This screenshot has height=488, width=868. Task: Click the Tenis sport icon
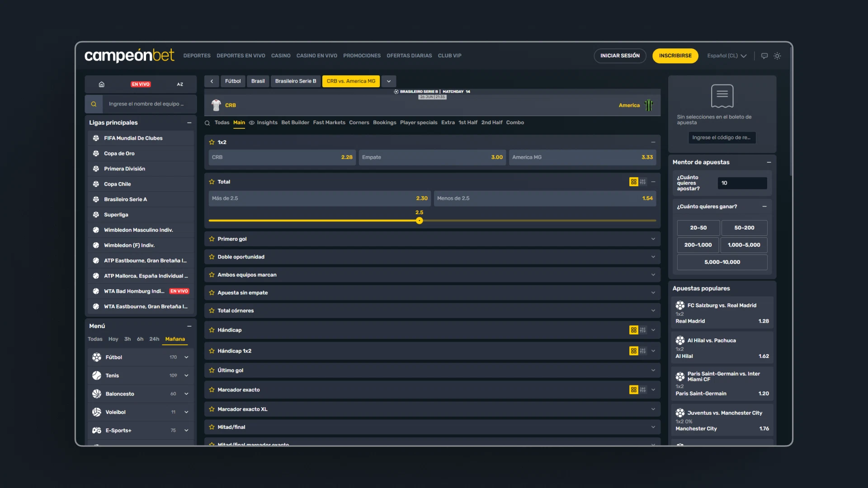click(97, 375)
